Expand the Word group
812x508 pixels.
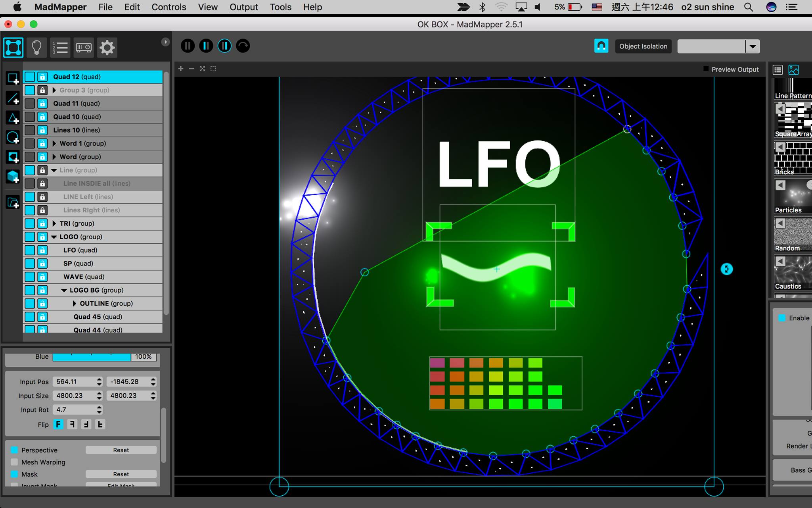point(54,157)
